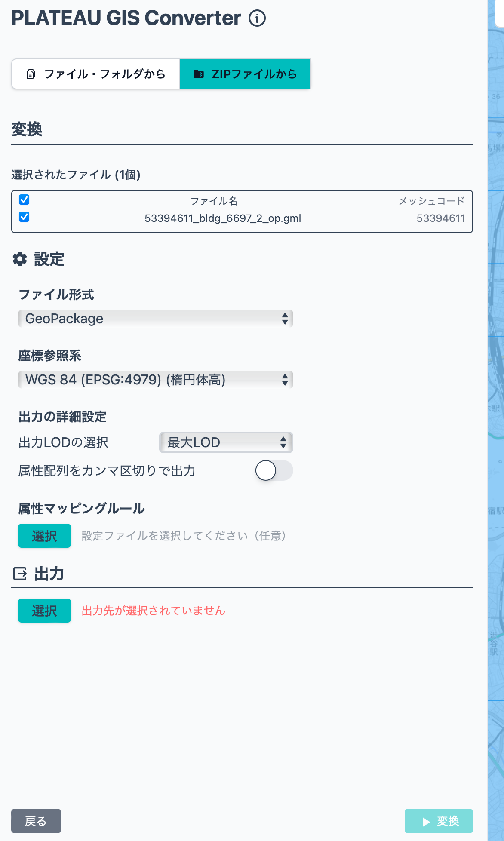Click 選択 under 属性マッピングルール
This screenshot has width=504, height=841.
[44, 536]
